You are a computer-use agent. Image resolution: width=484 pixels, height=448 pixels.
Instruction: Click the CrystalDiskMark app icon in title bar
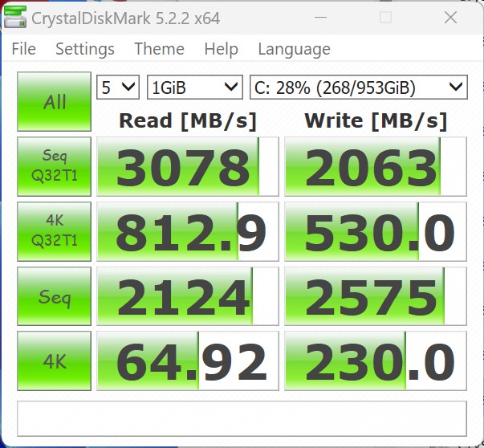point(14,18)
